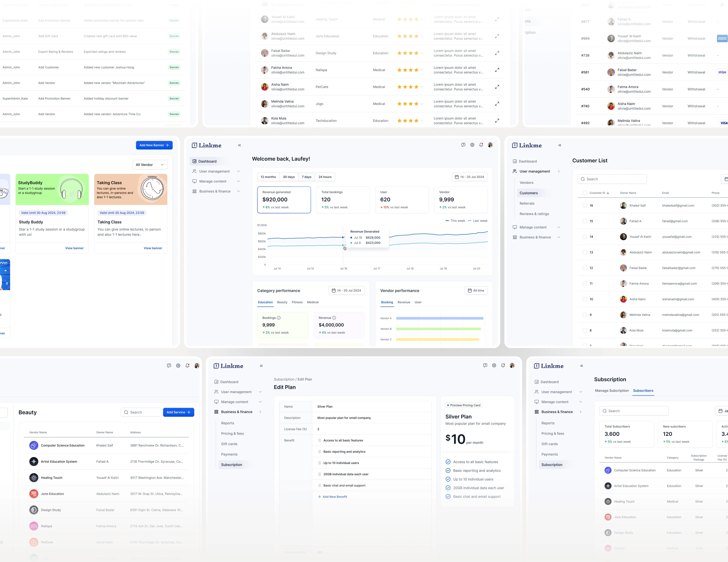
Task: Click Vendor A blue bar in chart
Action: pos(440,318)
